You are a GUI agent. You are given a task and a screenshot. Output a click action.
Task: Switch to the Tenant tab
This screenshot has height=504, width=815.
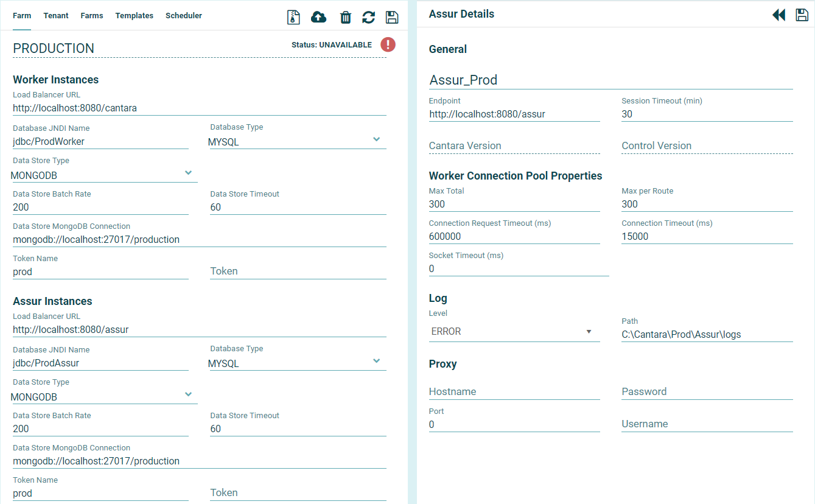(x=56, y=16)
